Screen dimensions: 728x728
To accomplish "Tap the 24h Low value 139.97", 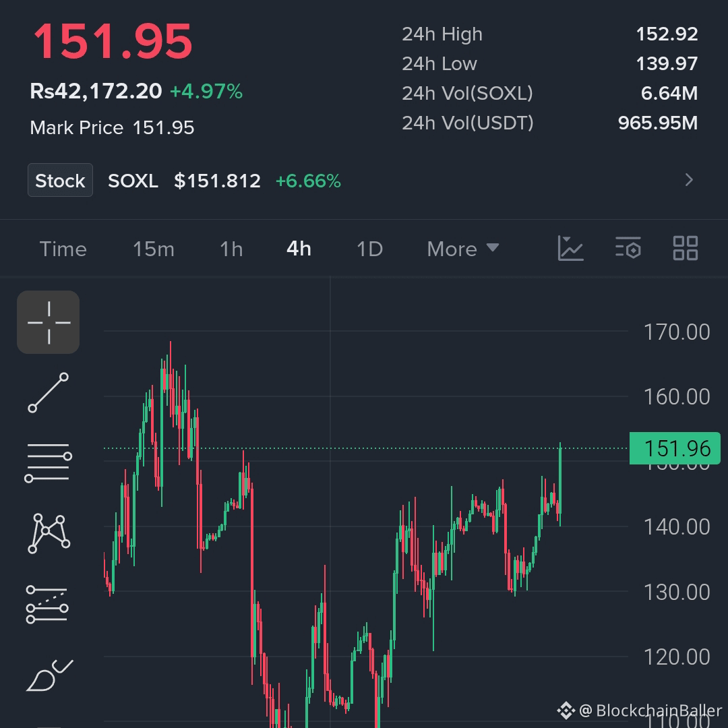I will click(667, 63).
